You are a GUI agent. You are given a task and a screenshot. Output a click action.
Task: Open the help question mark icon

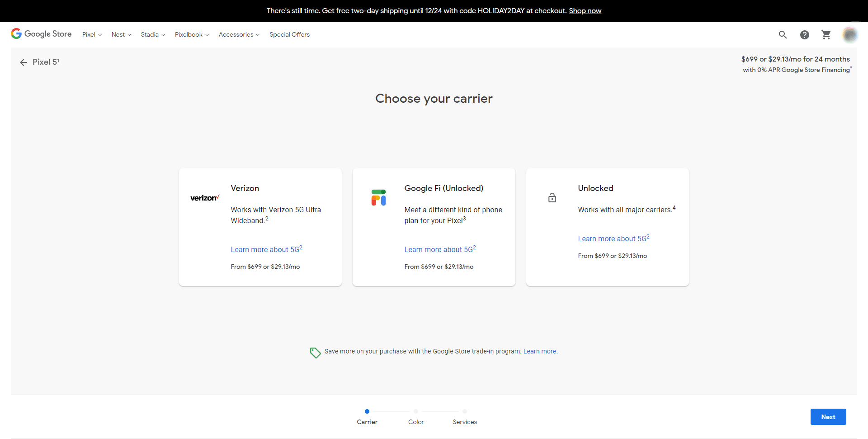point(804,34)
